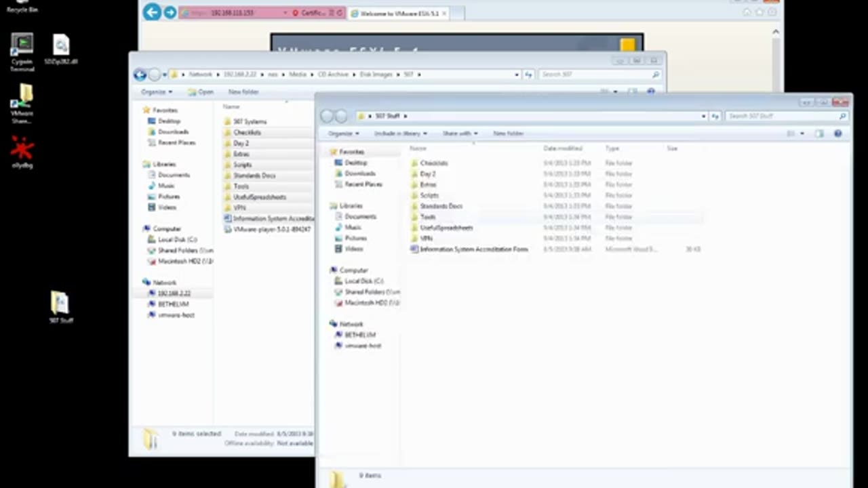Viewport: 868px width, 488px height.
Task: Sort by Name column in 507 Stuff
Action: (x=418, y=148)
